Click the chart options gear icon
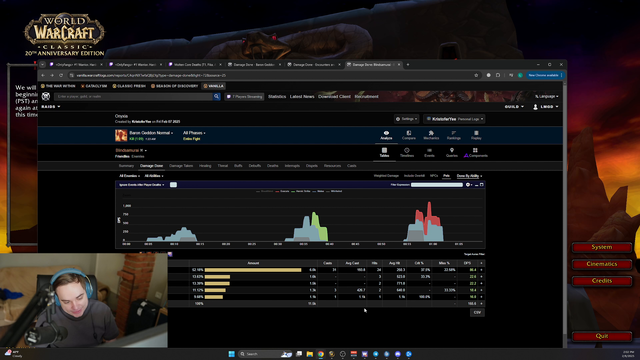Image resolution: width=640 pixels, height=360 pixels. (x=468, y=185)
